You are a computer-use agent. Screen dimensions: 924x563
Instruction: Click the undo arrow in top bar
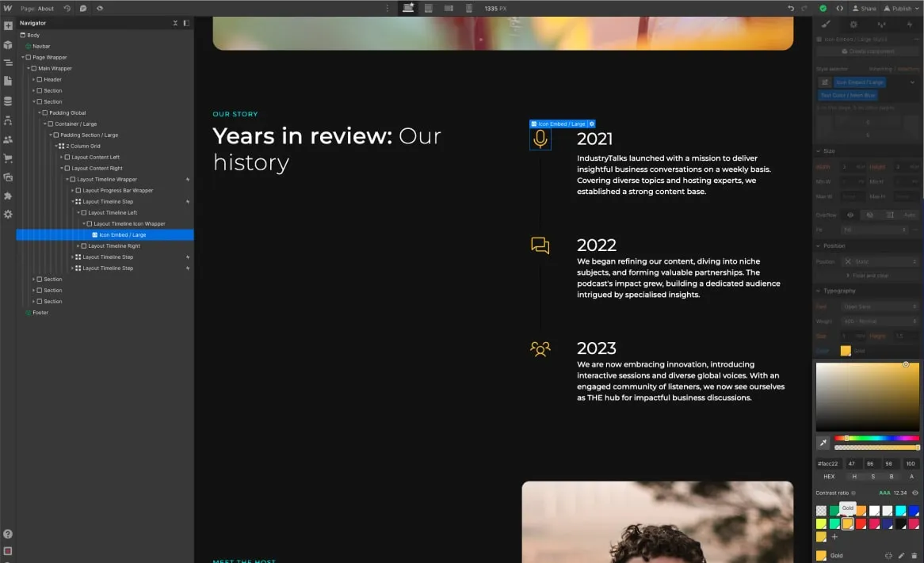click(791, 8)
